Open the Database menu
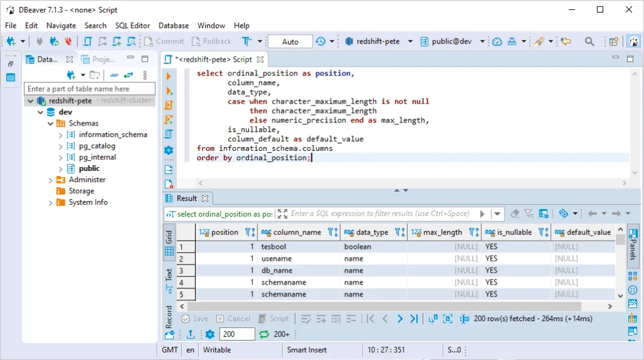 coord(174,26)
